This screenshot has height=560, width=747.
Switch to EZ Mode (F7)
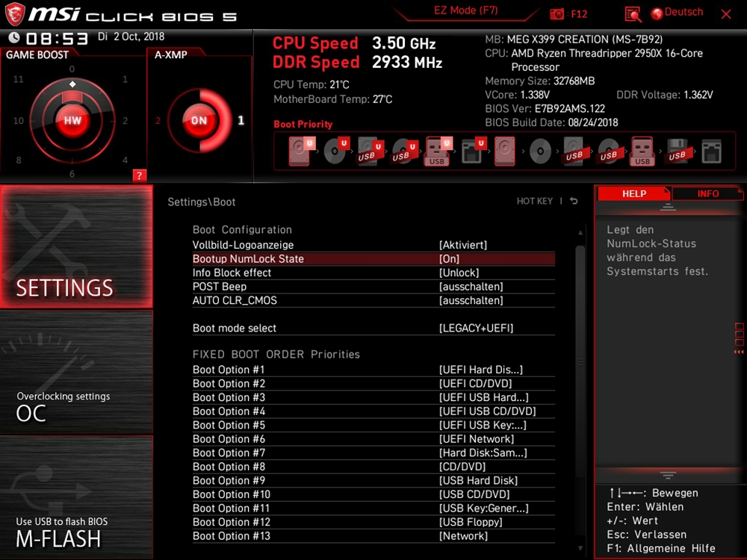[x=465, y=10]
